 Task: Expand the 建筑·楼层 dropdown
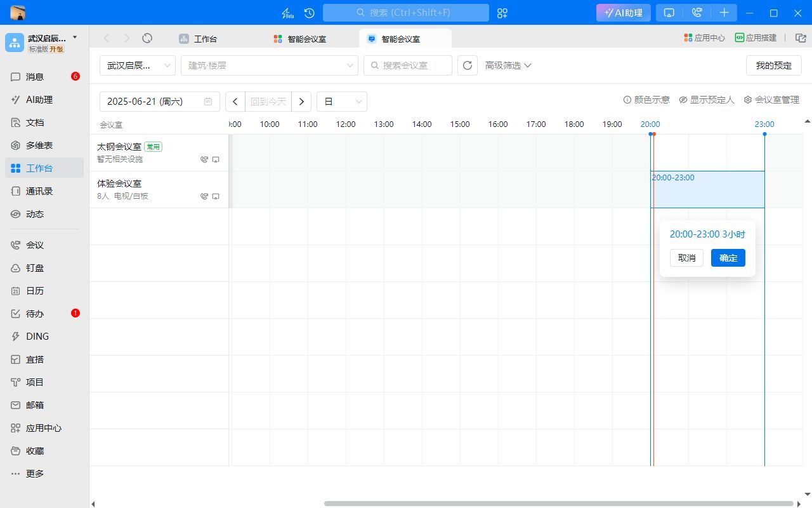point(269,65)
